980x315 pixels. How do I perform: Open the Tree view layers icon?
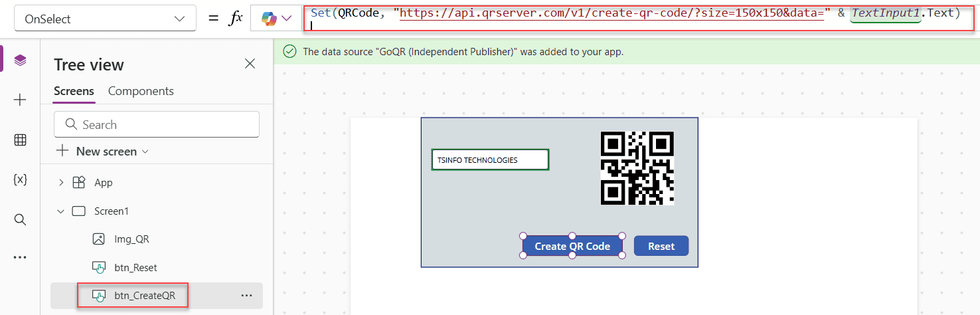(20, 60)
